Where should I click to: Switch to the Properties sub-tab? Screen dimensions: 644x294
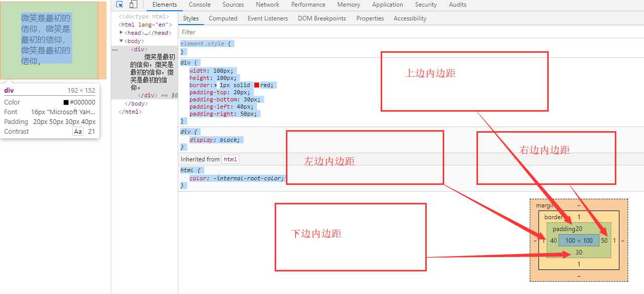(370, 18)
